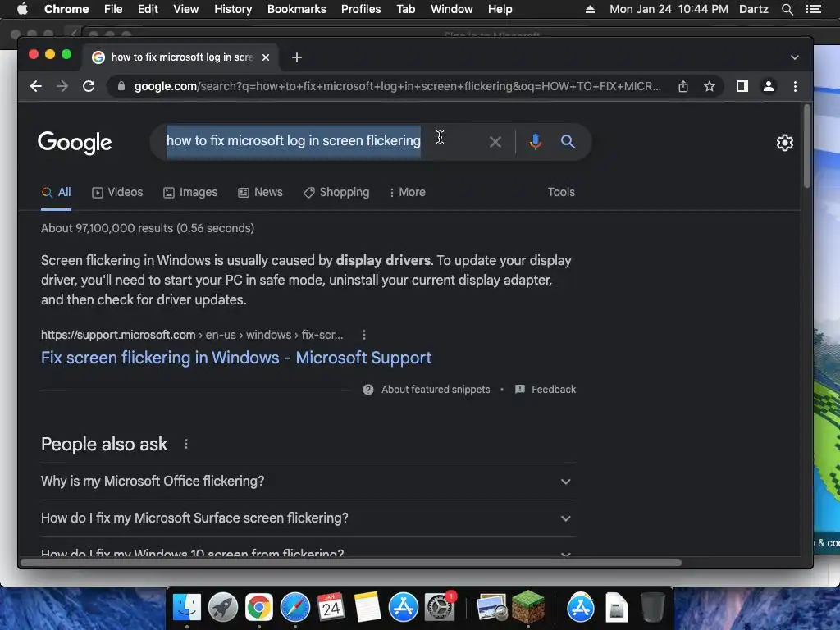This screenshot has height=630, width=840.
Task: Open the More search categories dropdown
Action: click(x=408, y=192)
